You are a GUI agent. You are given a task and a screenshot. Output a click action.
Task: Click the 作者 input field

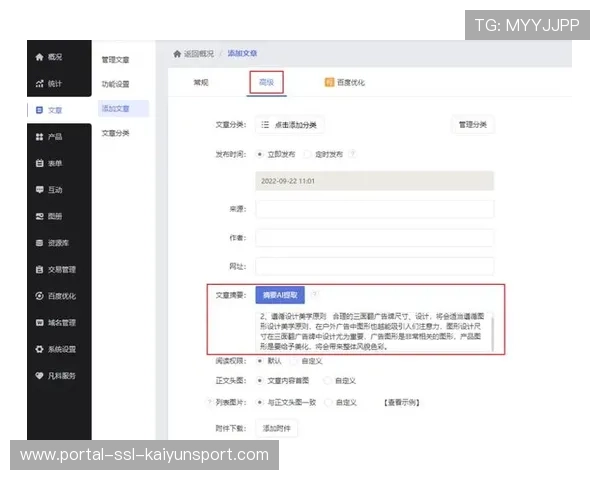pos(375,238)
